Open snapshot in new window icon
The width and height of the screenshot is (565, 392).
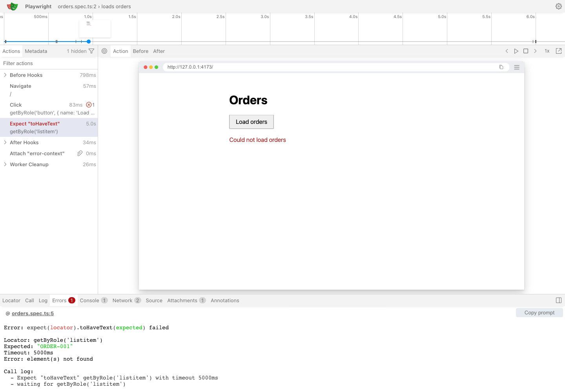pos(559,51)
